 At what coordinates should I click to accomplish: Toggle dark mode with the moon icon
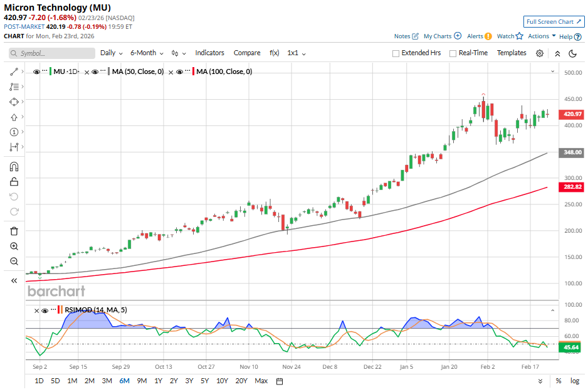click(572, 53)
